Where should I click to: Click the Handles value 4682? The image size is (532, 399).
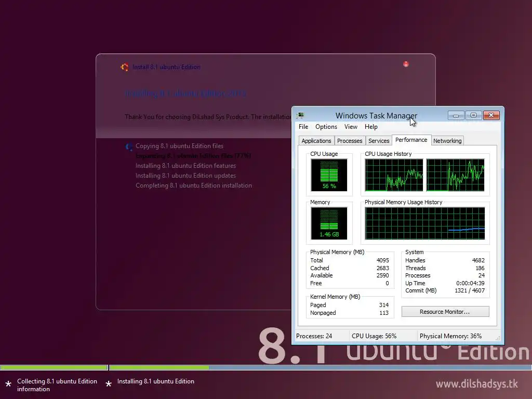[x=478, y=260]
